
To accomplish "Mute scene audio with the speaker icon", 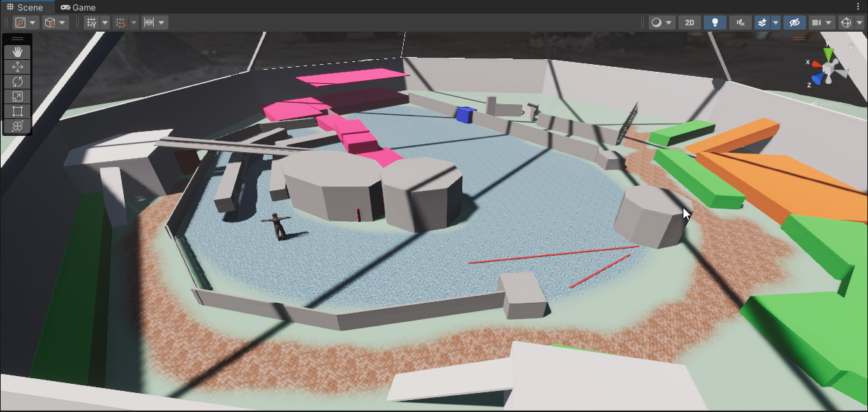I will click(x=740, y=23).
